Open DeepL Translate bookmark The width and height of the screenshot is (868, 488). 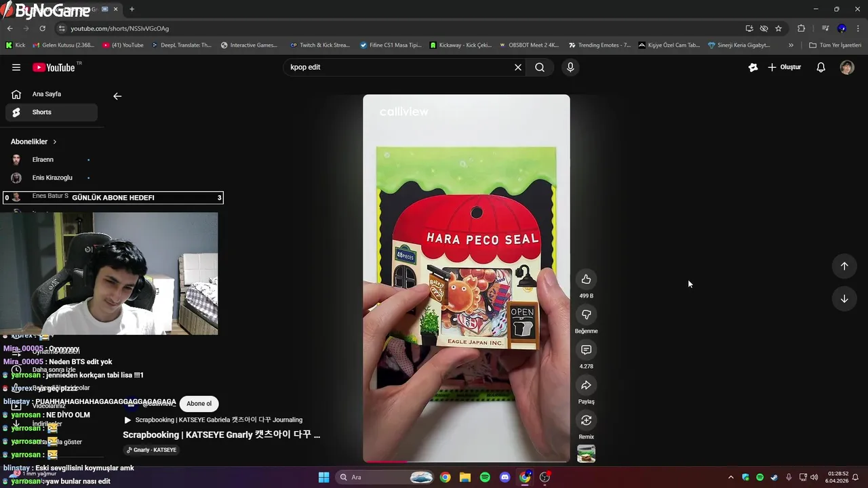coord(181,45)
